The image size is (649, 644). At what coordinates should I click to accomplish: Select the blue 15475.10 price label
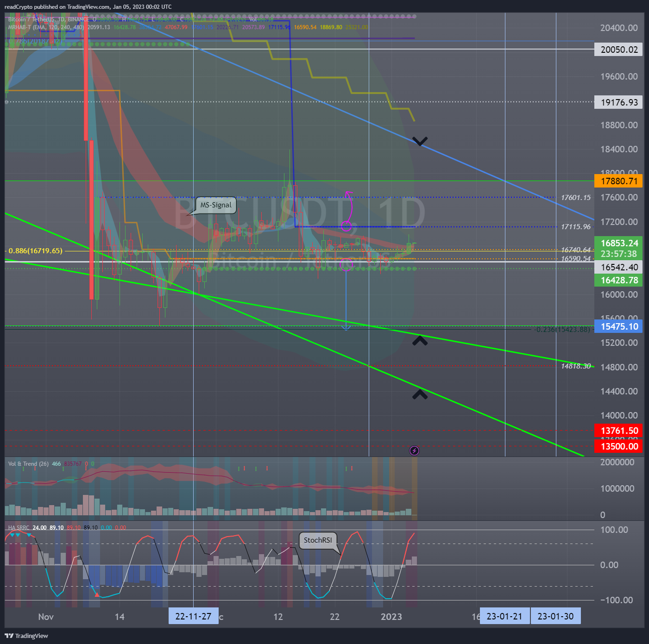pyautogui.click(x=618, y=326)
